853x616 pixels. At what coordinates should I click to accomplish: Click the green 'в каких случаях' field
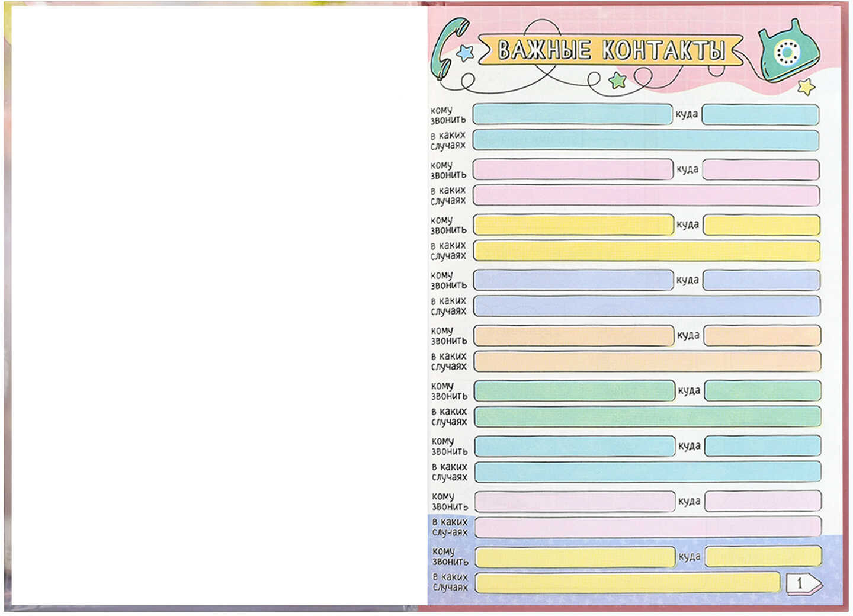(x=647, y=416)
